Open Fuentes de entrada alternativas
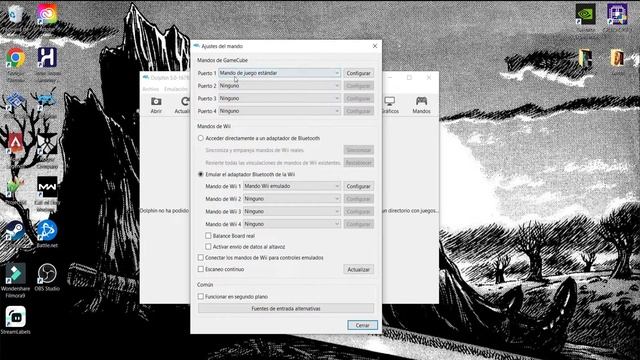Image resolution: width=640 pixels, height=360 pixels. click(x=286, y=309)
